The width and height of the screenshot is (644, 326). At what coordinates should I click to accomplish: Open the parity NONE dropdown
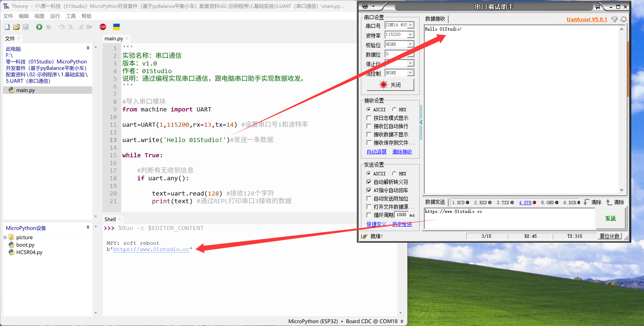coord(410,44)
